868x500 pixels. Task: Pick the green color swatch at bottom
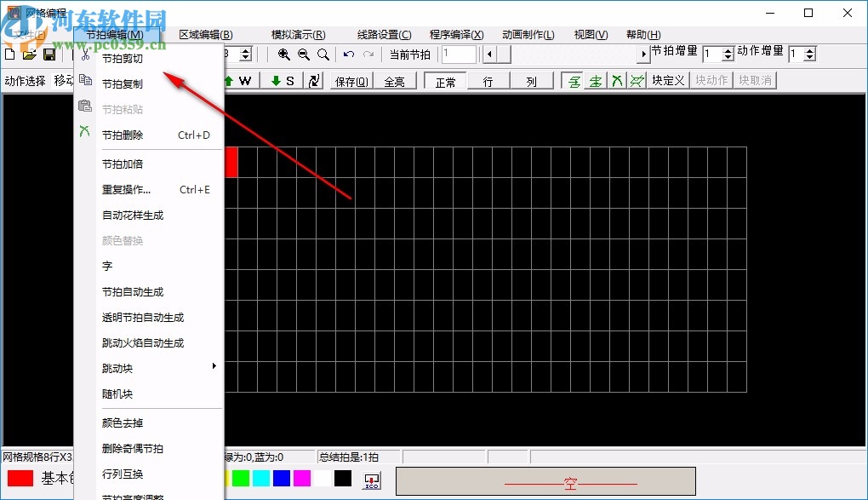click(x=243, y=478)
